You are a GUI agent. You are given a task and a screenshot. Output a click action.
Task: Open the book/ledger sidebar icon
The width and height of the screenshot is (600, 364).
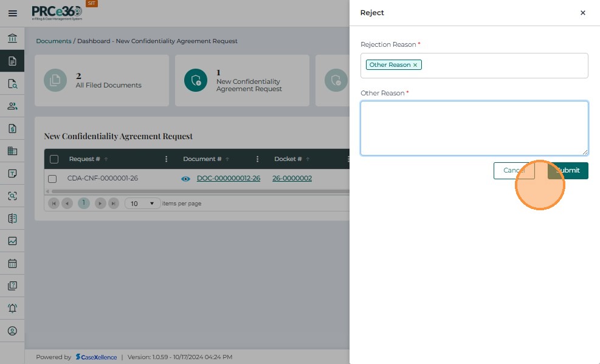[12, 218]
